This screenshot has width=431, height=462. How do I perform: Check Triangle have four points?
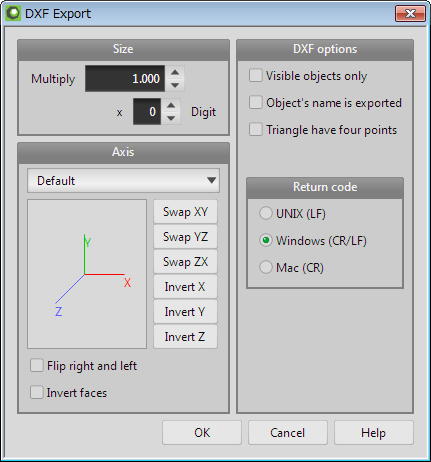coord(256,129)
